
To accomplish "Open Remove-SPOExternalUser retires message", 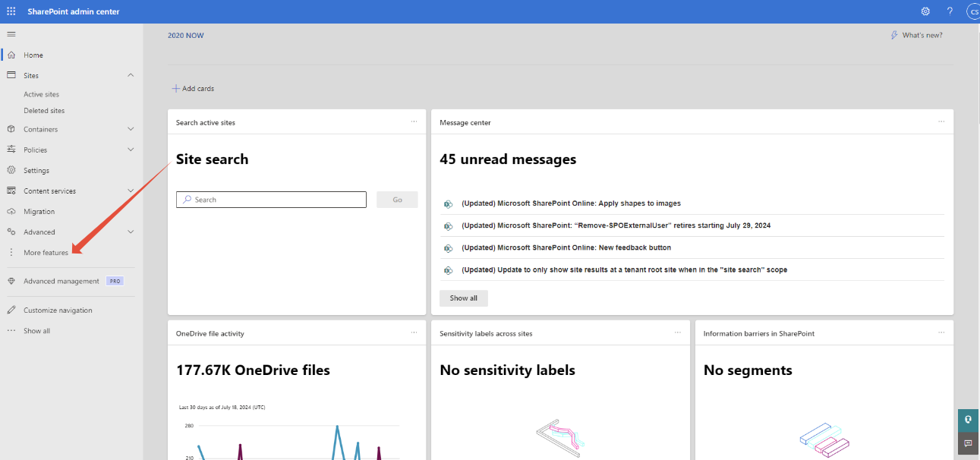I will [616, 225].
